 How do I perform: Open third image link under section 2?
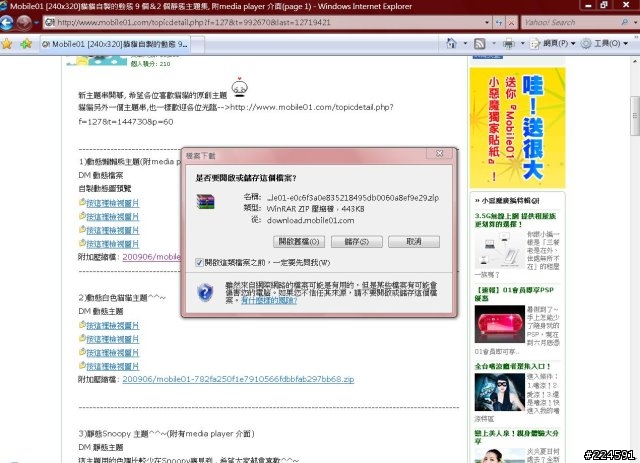point(112,353)
